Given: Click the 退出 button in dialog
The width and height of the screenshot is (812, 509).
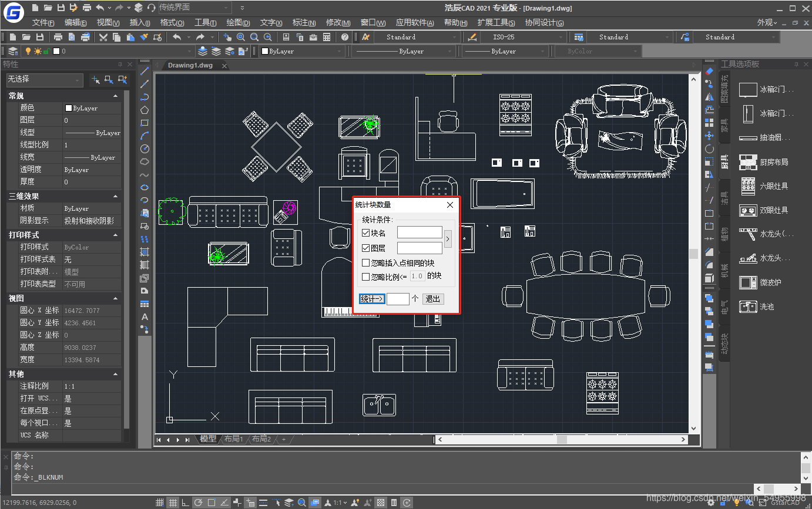Looking at the screenshot, I should [433, 299].
